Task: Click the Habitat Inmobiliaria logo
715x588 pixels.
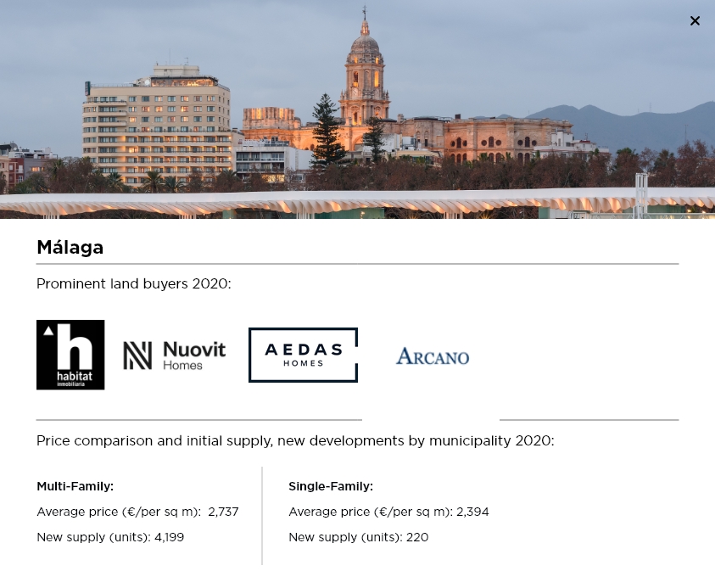Action: click(x=70, y=355)
